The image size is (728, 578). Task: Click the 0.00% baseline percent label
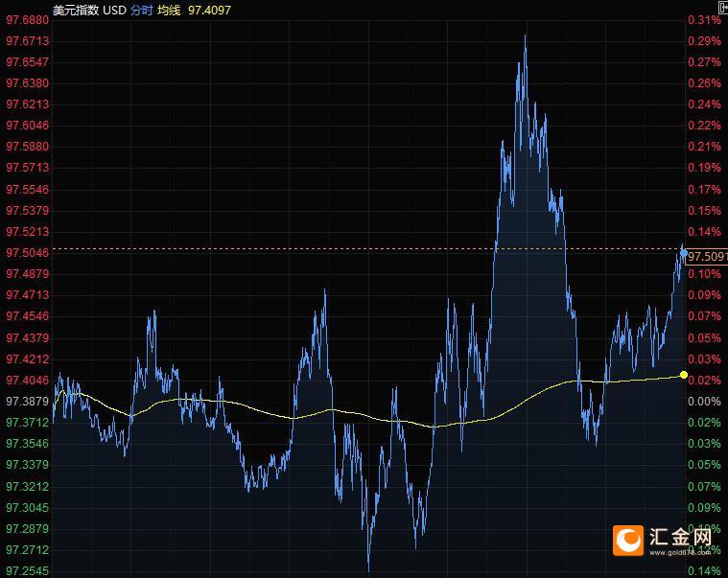pyautogui.click(x=704, y=402)
